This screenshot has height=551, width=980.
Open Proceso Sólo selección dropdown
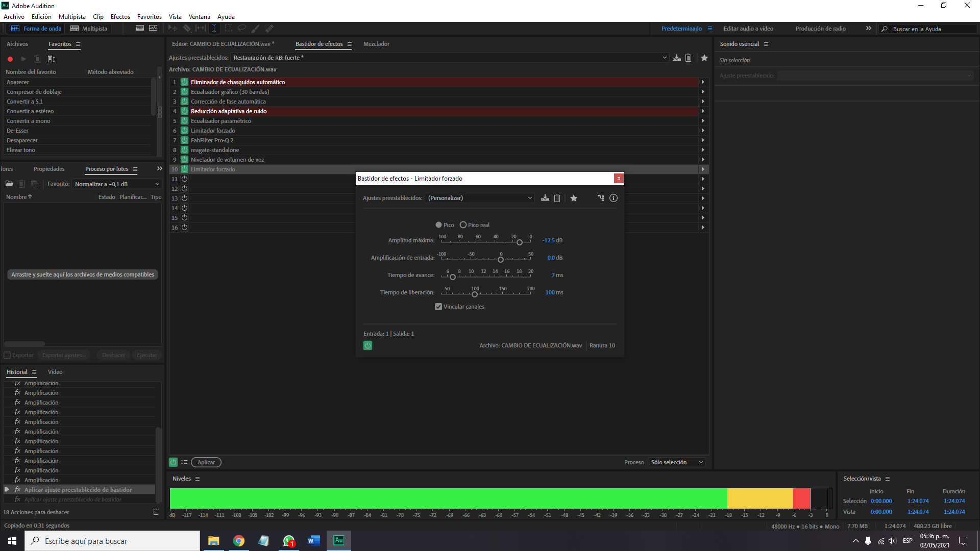pyautogui.click(x=677, y=462)
